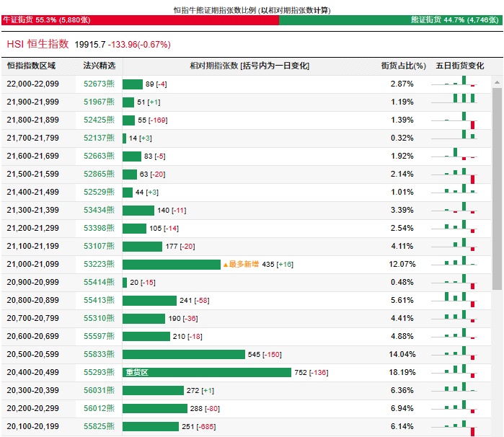
Task: Open the 55825熊 certificate link
Action: click(x=99, y=427)
